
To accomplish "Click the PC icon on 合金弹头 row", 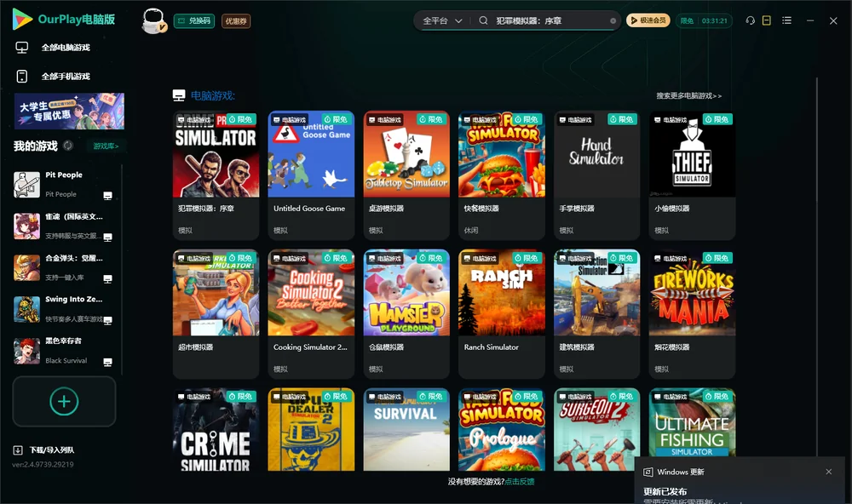I will pyautogui.click(x=107, y=278).
